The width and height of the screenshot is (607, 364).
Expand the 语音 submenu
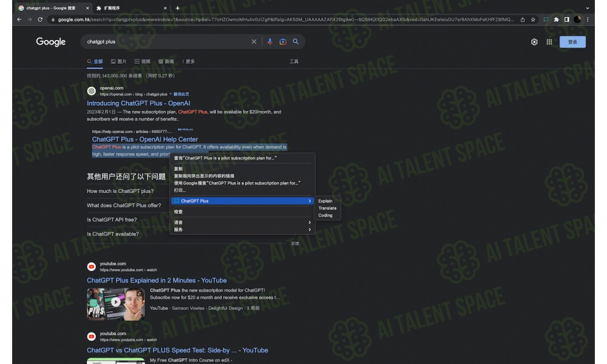pos(242,223)
